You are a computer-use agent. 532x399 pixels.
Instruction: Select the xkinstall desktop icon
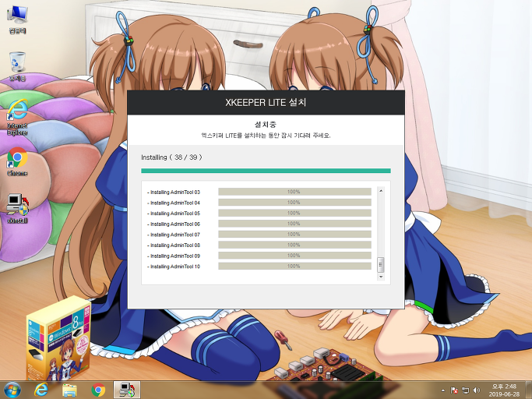click(x=17, y=209)
